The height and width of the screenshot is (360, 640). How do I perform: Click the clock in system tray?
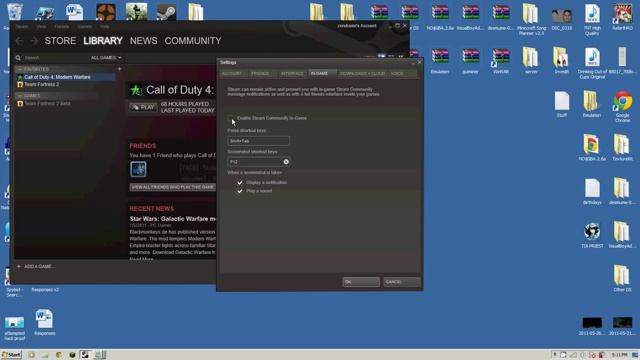[x=619, y=355]
